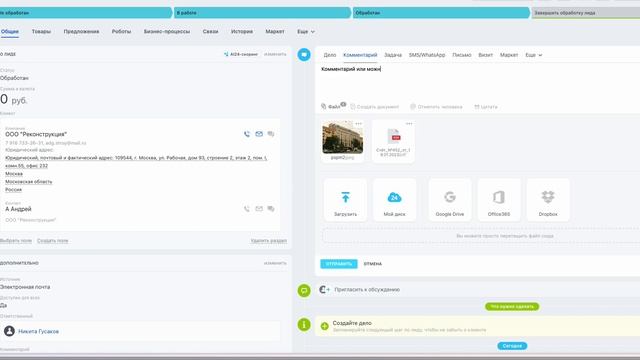
Task: Open the Связи tab
Action: (x=210, y=31)
